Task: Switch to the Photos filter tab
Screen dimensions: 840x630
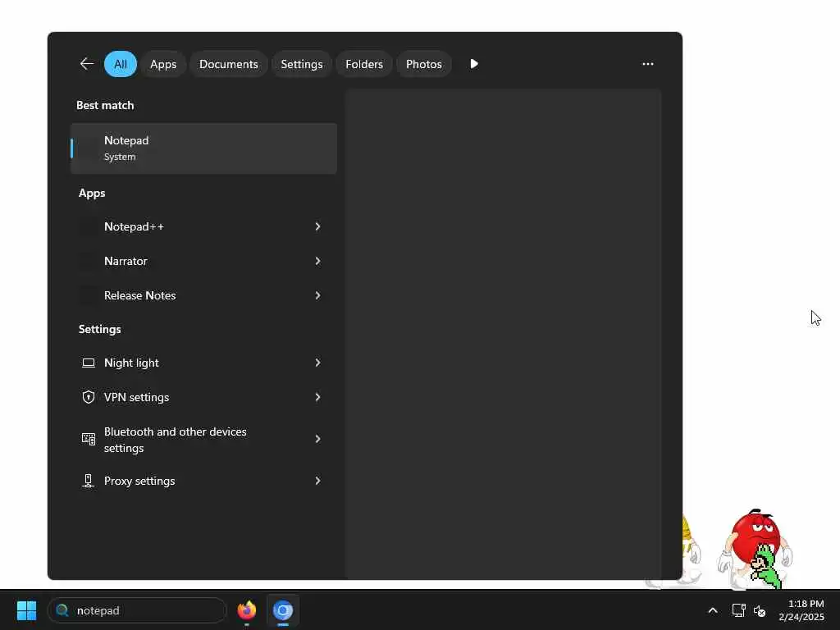Action: coord(424,64)
